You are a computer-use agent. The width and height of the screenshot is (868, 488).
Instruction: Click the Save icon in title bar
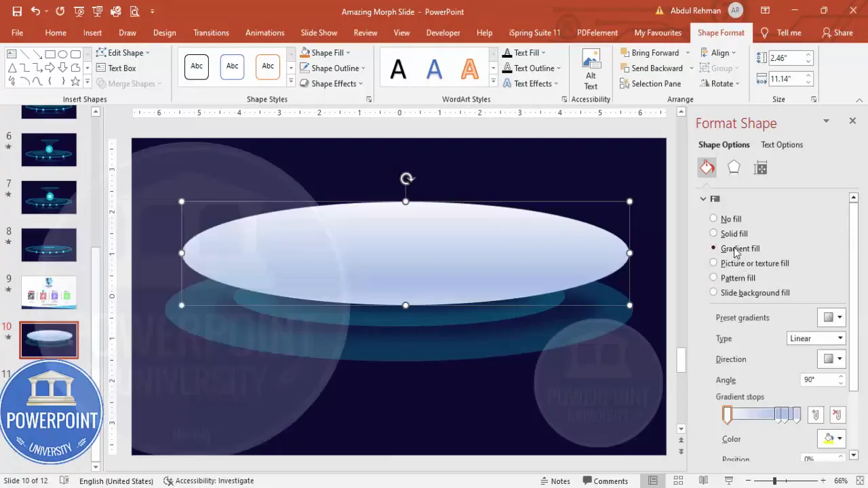tap(17, 12)
